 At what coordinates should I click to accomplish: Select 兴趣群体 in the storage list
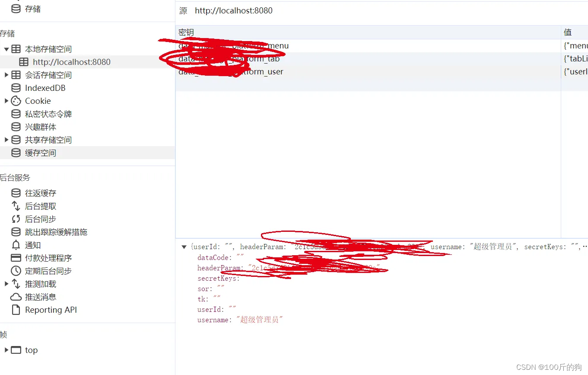click(41, 127)
